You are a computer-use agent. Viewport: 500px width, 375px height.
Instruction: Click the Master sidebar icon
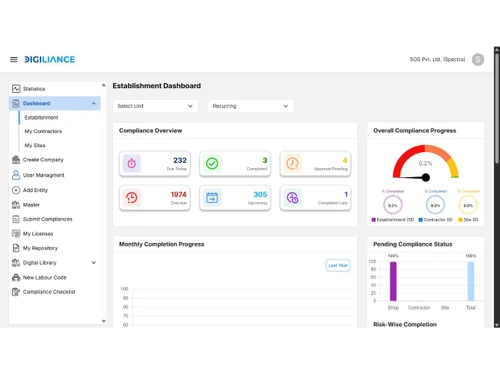point(16,205)
